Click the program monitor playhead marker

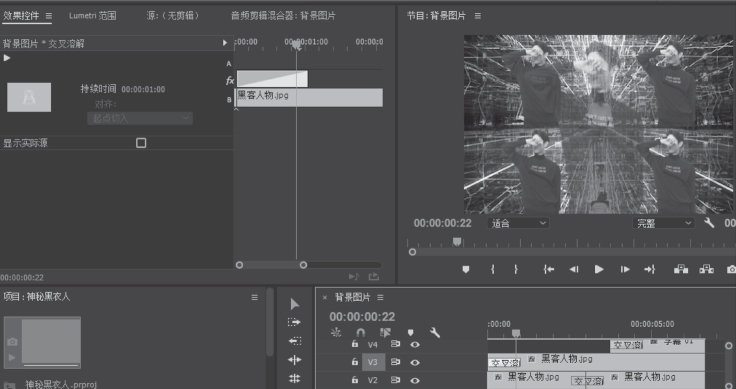click(457, 242)
